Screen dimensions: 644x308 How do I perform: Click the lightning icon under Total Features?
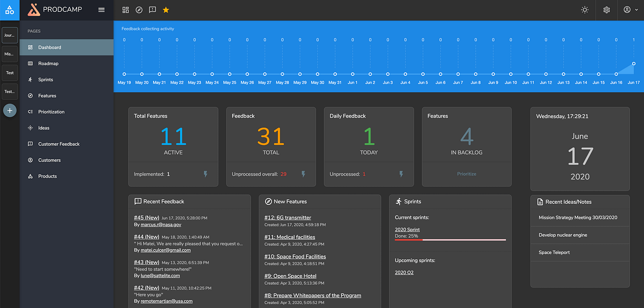click(205, 174)
